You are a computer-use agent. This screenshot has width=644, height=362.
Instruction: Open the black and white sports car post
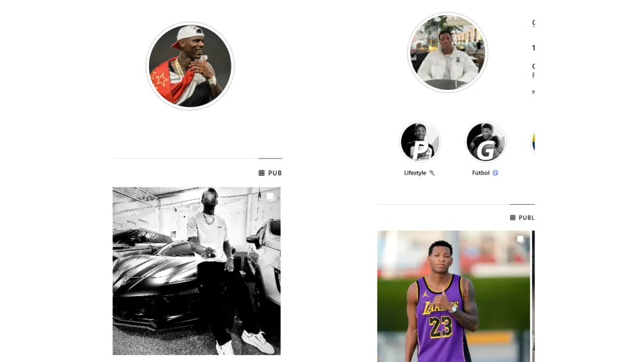pos(197,271)
